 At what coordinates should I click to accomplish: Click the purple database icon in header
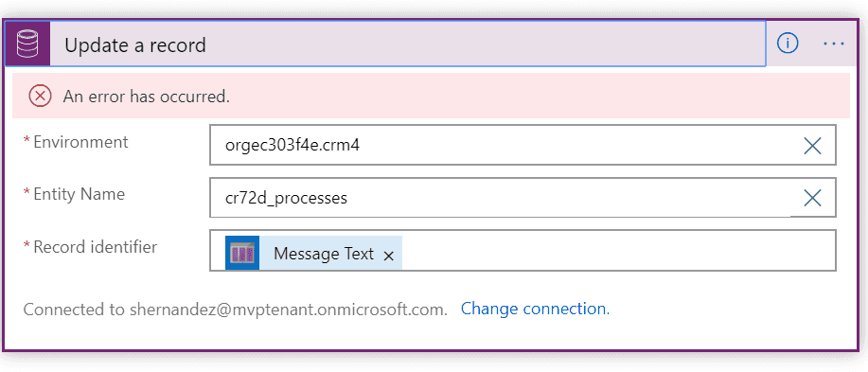coord(27,44)
